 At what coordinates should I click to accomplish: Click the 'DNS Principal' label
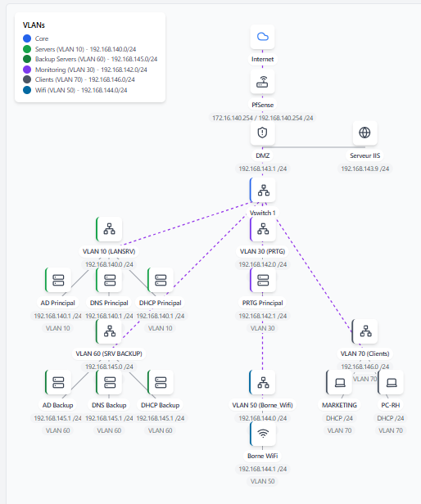tap(109, 303)
